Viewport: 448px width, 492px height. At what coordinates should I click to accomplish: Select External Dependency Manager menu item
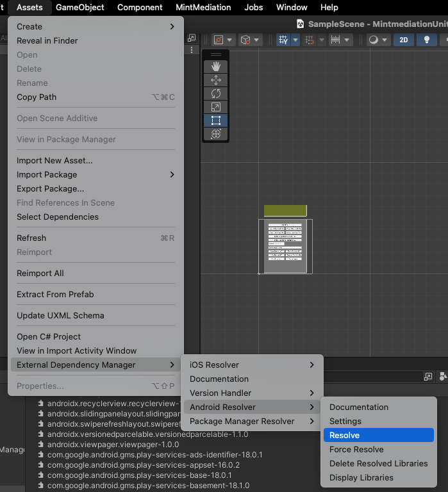95,365
